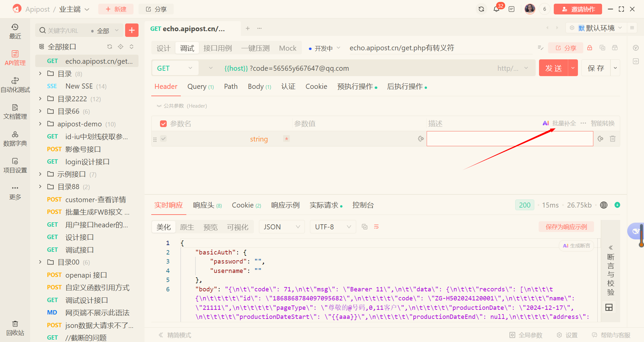Open the 控制台 console tab
Viewport: 644px width, 342px height.
[363, 205]
